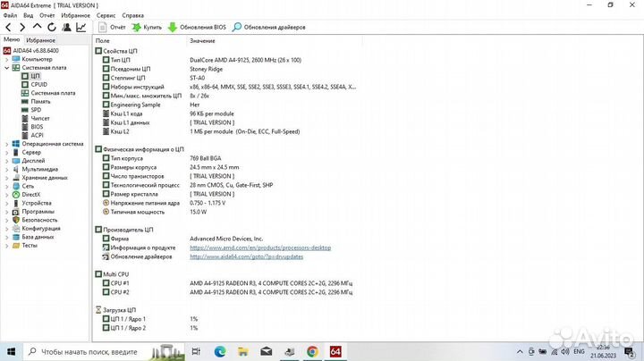Viewport: 644px width, 361px height.
Task: Click the Windows Start button
Action: tap(11, 351)
